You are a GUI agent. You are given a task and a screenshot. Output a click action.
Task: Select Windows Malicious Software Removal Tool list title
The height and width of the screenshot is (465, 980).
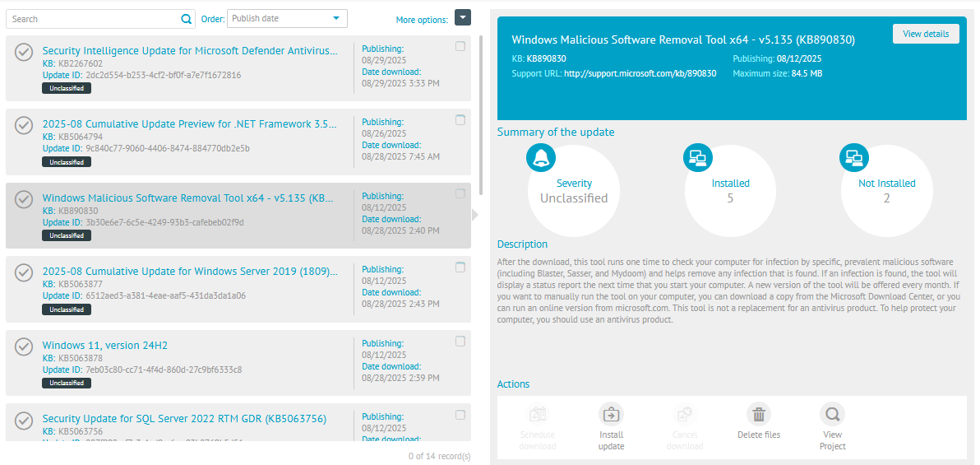[188, 198]
